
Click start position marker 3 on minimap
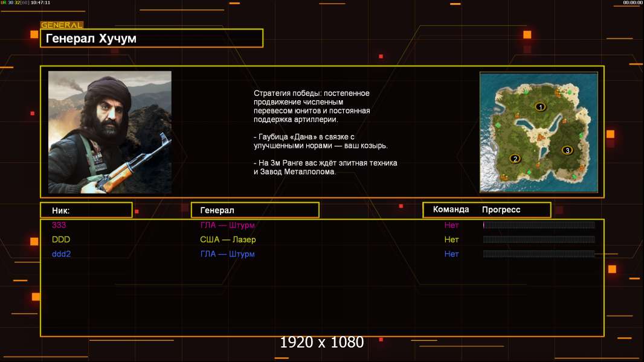tap(567, 150)
